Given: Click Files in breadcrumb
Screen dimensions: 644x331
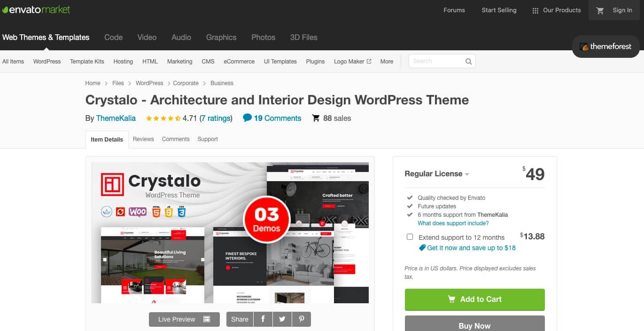Looking at the screenshot, I should pos(118,83).
